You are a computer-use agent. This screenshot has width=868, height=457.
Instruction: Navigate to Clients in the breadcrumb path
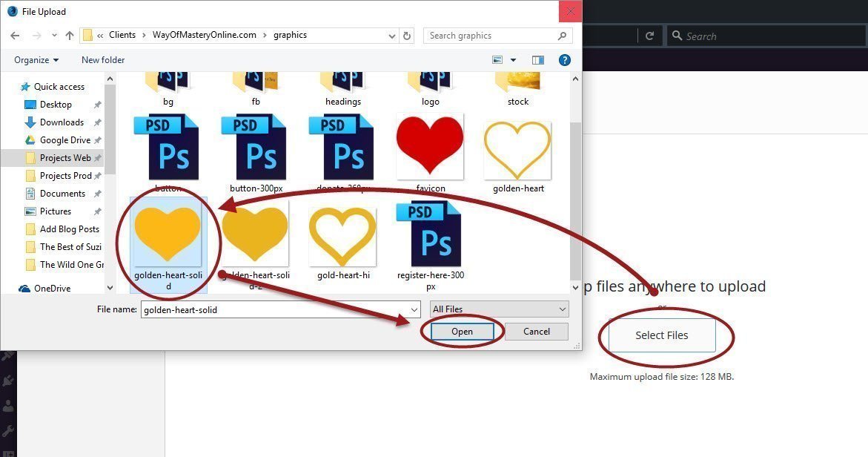point(122,35)
